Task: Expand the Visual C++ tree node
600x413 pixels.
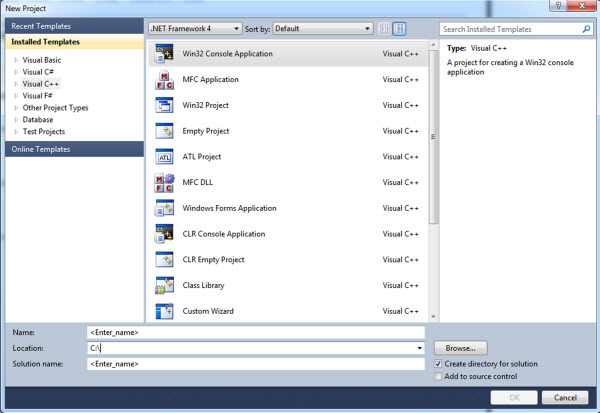Action: pyautogui.click(x=16, y=84)
